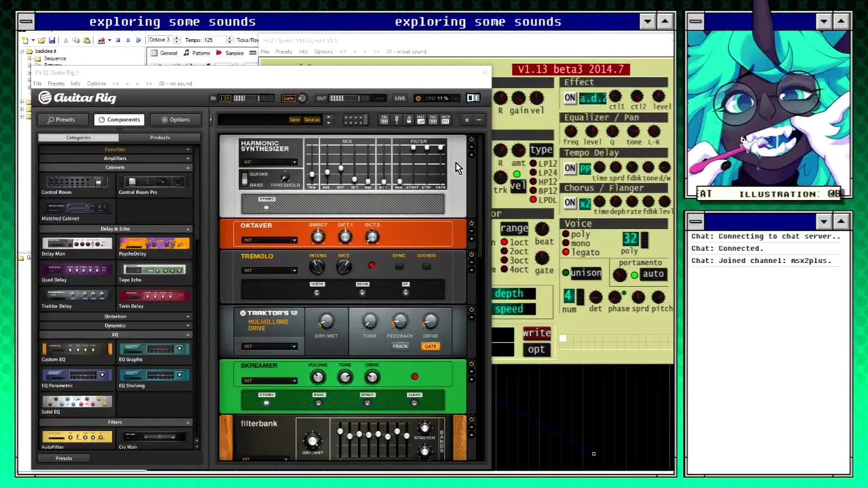868x488 pixels.
Task: Open the Harmonic Synthesizer INIT preset dropdown
Action: tap(270, 162)
